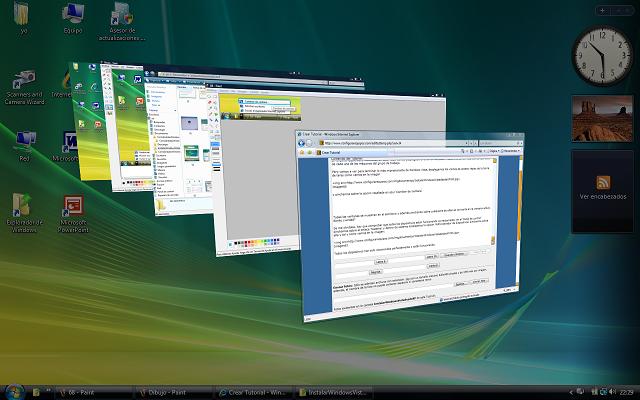Open the Página dropdown in Internet Explorer
Viewport: 640px width, 400px height.
[493, 151]
